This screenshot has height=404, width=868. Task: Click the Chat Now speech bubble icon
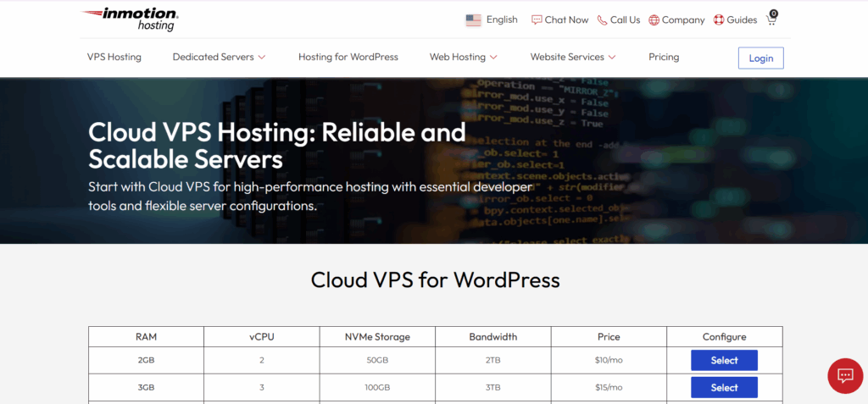(537, 19)
